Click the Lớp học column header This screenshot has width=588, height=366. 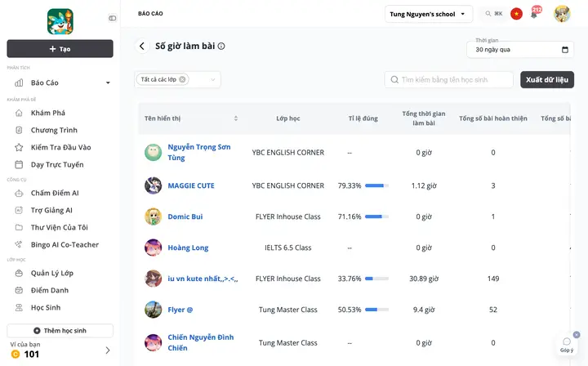(x=288, y=118)
